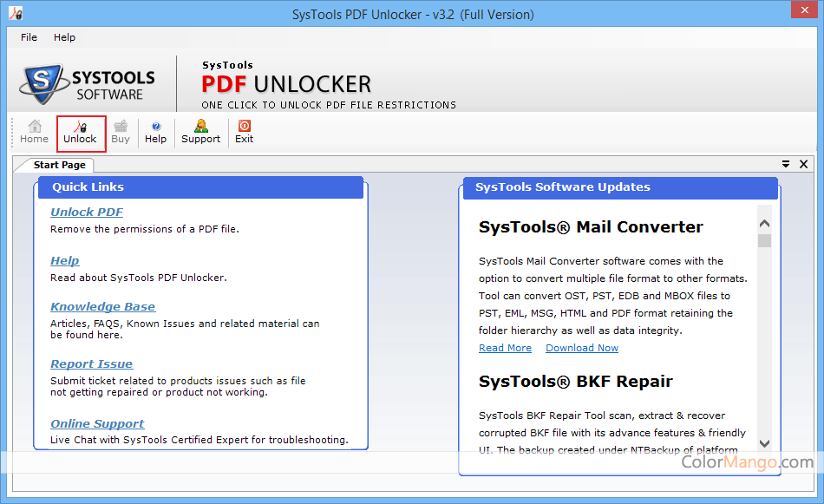Follow the Knowledge Base link
Image resolution: width=824 pixels, height=504 pixels.
click(x=102, y=306)
